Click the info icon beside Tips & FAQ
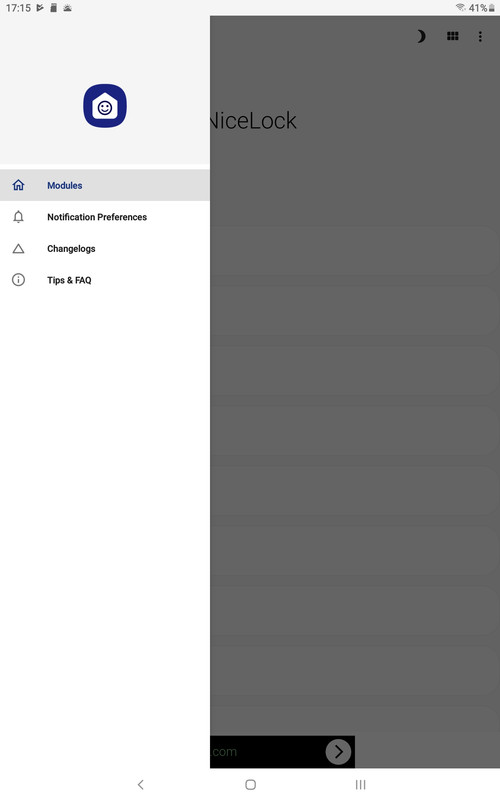The width and height of the screenshot is (500, 800). tap(18, 280)
